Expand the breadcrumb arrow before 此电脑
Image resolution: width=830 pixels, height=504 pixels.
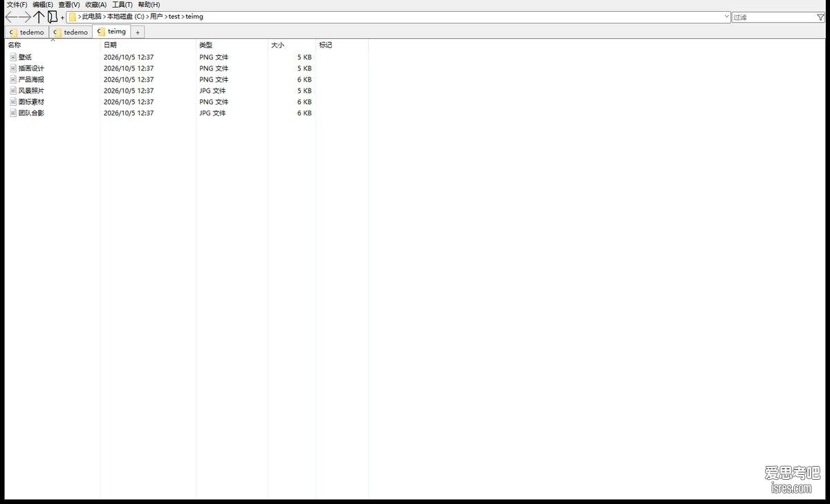coord(80,17)
